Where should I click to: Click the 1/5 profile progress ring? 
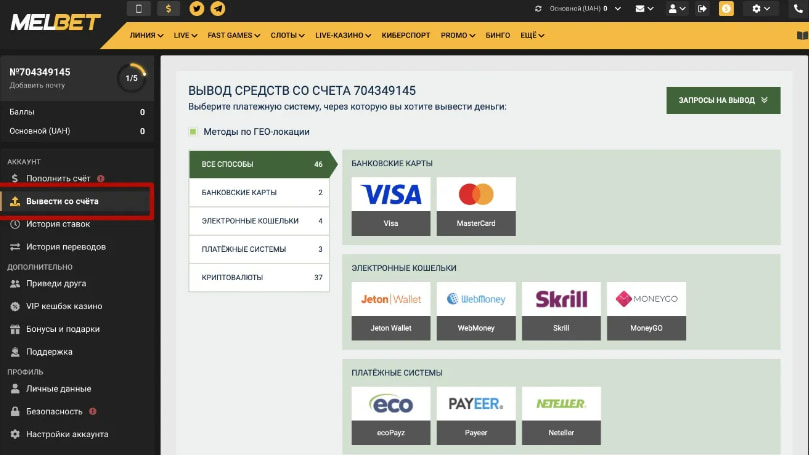tap(132, 78)
